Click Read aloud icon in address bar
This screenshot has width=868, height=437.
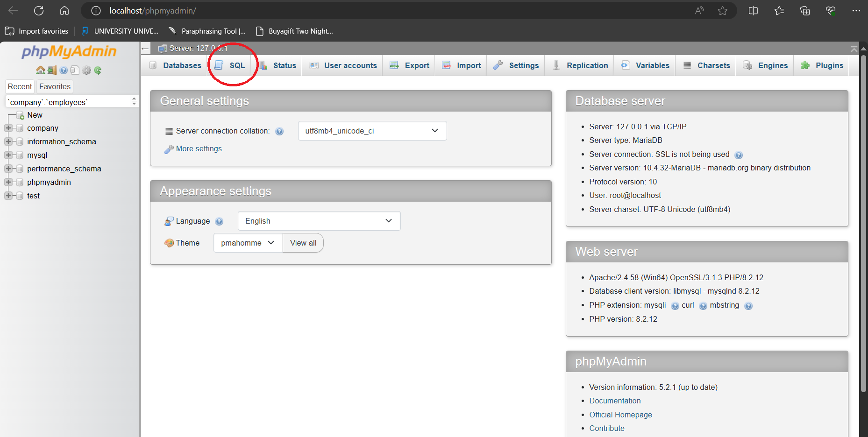699,10
